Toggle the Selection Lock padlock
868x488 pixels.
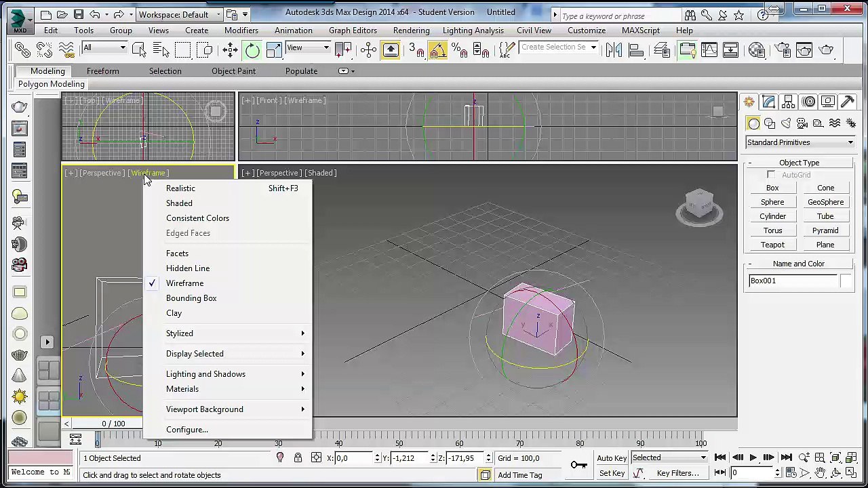298,458
